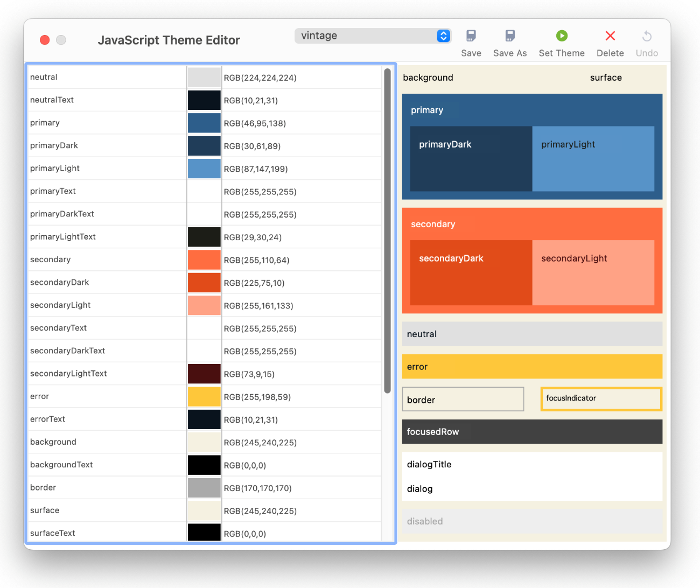Click the disabled preview bar

point(532,521)
